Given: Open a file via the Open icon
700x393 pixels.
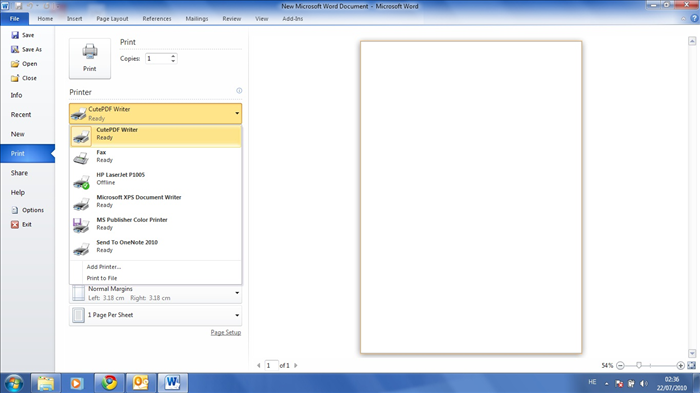Looking at the screenshot, I should [x=15, y=64].
